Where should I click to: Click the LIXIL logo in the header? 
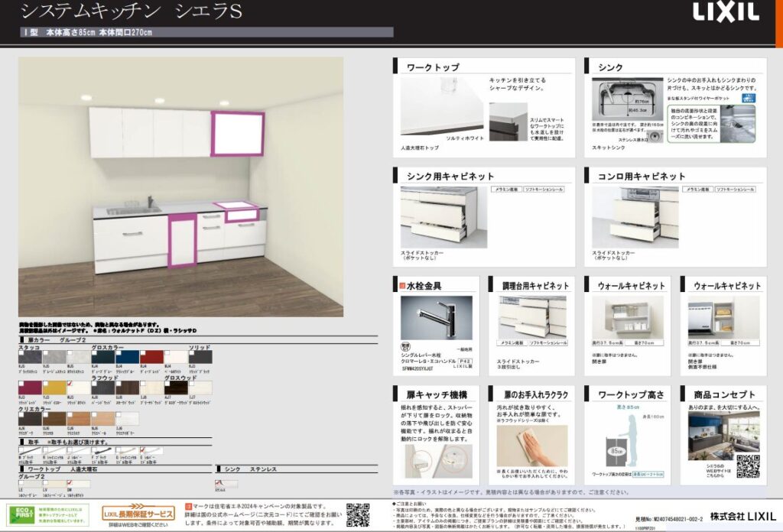click(x=726, y=11)
